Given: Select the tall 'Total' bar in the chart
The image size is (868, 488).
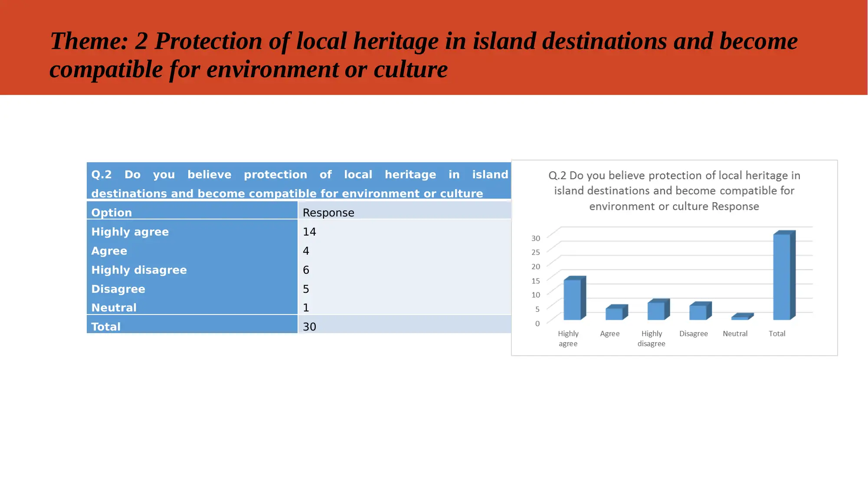Looking at the screenshot, I should [x=784, y=275].
